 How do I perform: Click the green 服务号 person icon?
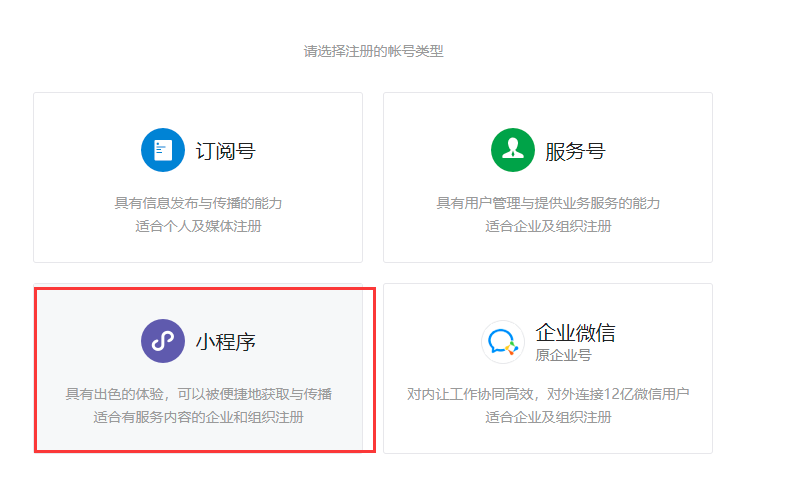point(513,150)
